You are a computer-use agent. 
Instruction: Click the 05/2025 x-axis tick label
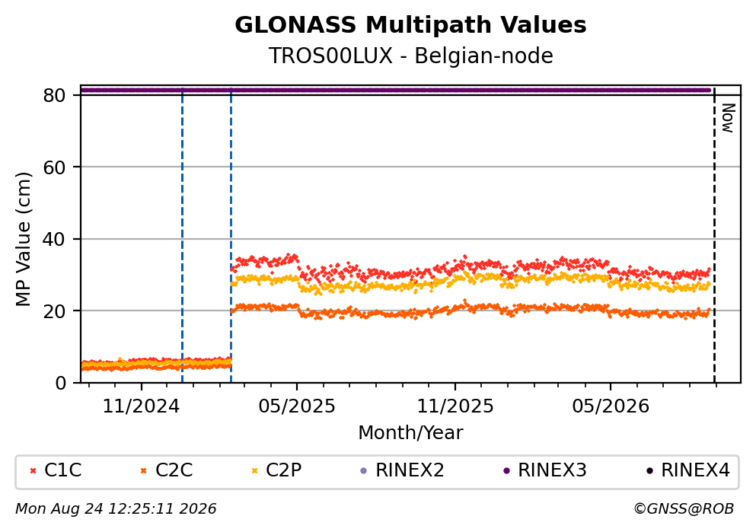(296, 406)
